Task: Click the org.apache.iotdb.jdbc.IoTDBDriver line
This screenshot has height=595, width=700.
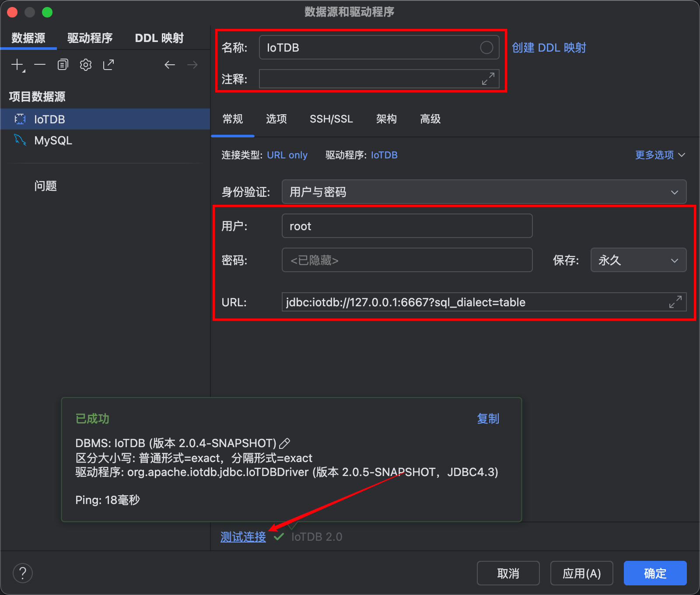Action: [x=287, y=472]
